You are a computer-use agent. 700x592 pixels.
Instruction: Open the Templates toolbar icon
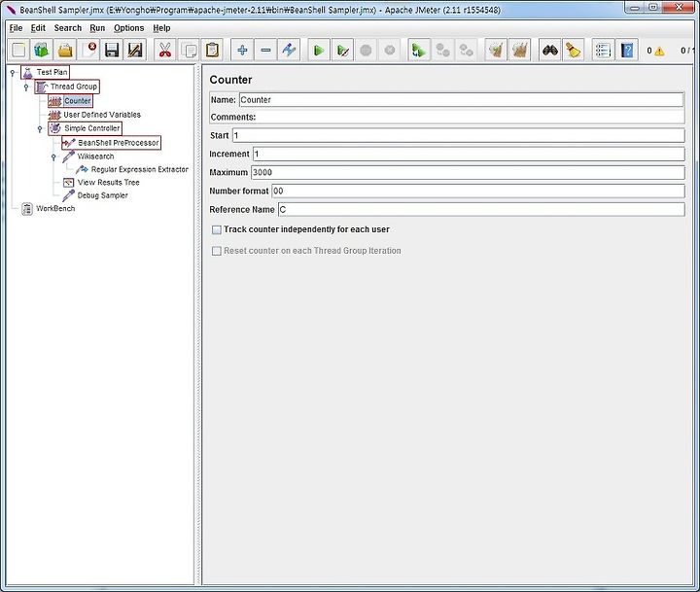pyautogui.click(x=42, y=50)
